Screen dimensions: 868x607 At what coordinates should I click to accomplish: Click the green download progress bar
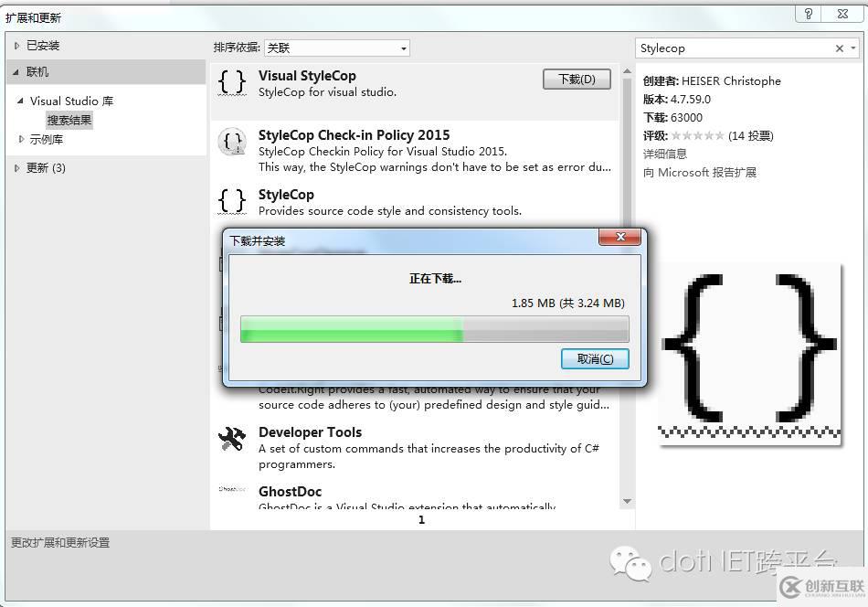pos(435,329)
